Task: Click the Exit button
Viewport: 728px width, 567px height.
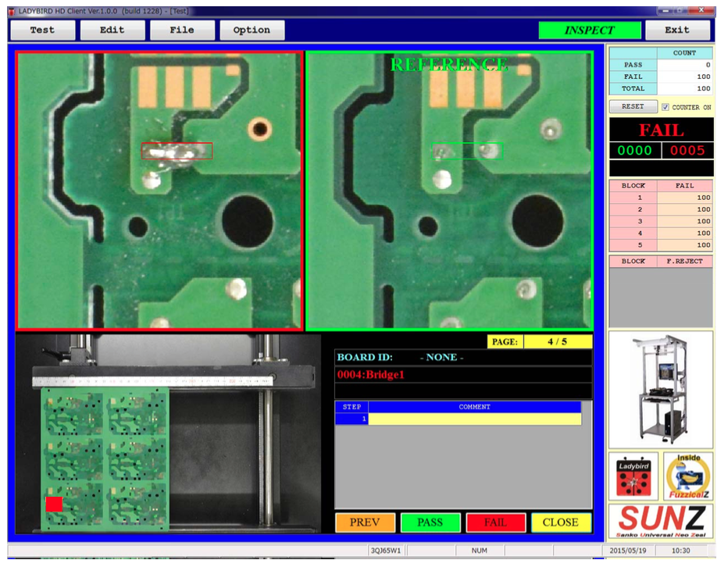Action: pos(677,30)
